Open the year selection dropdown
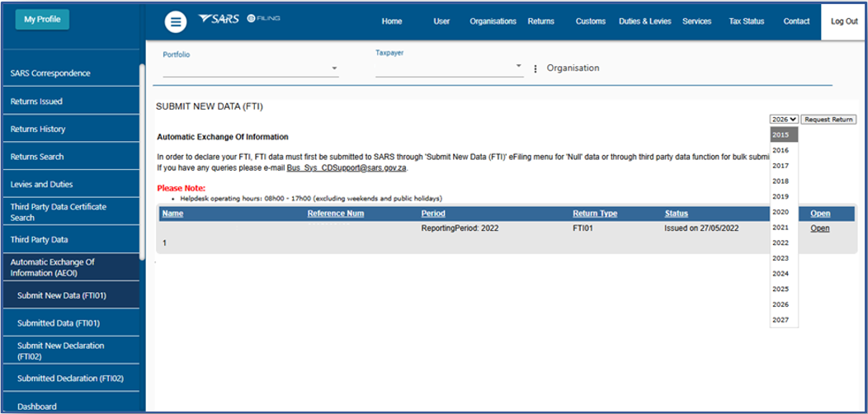868x414 pixels. click(x=784, y=120)
